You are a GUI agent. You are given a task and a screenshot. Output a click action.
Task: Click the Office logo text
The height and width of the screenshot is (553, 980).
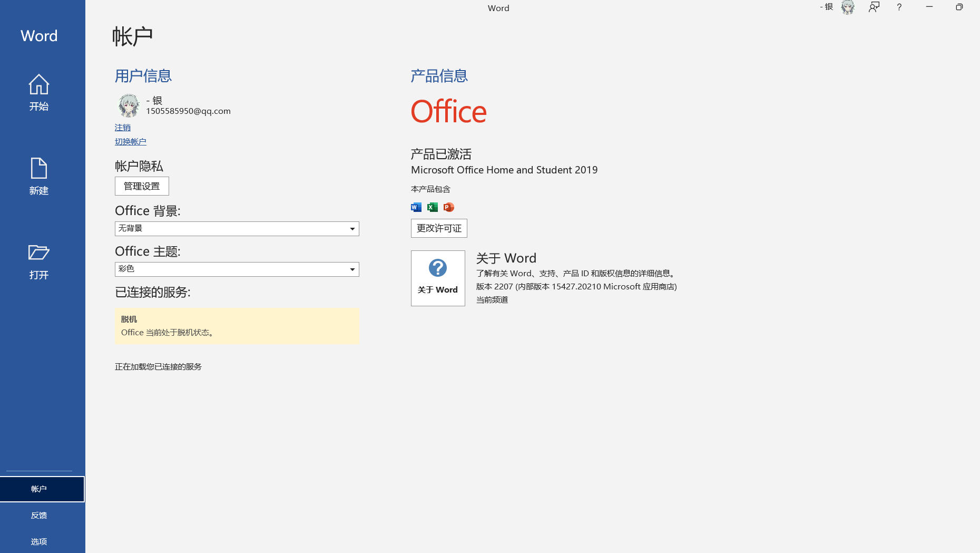[x=448, y=112]
